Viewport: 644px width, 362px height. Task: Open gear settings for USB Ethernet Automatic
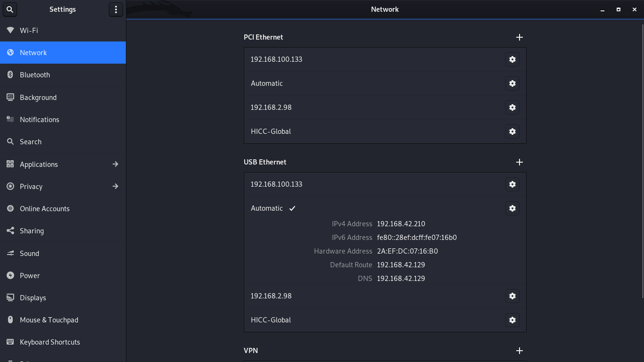click(x=512, y=208)
